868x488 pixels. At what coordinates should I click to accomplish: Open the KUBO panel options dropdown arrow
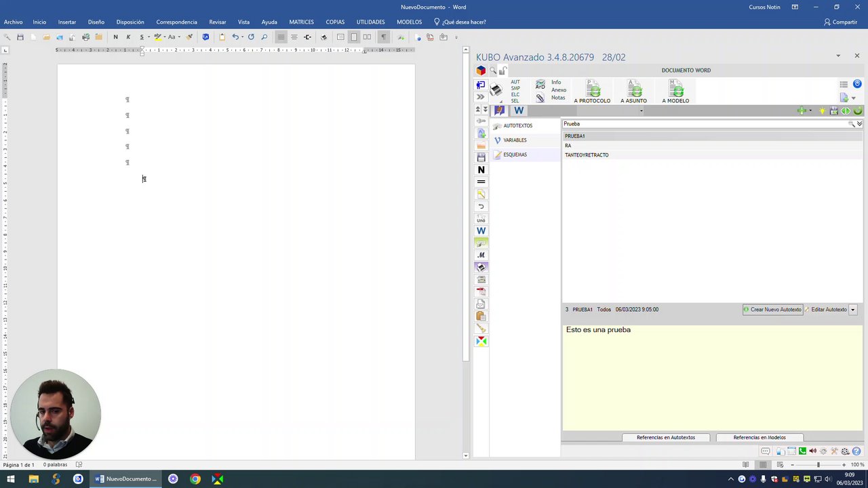point(838,56)
